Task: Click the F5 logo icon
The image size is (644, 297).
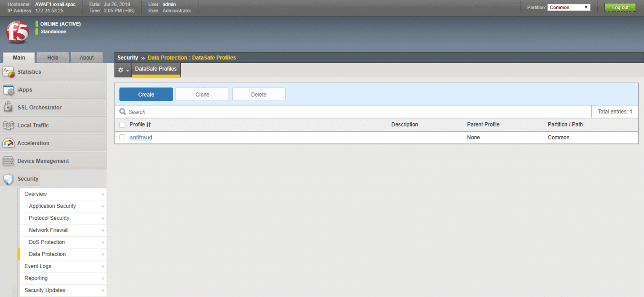Action: point(17,32)
